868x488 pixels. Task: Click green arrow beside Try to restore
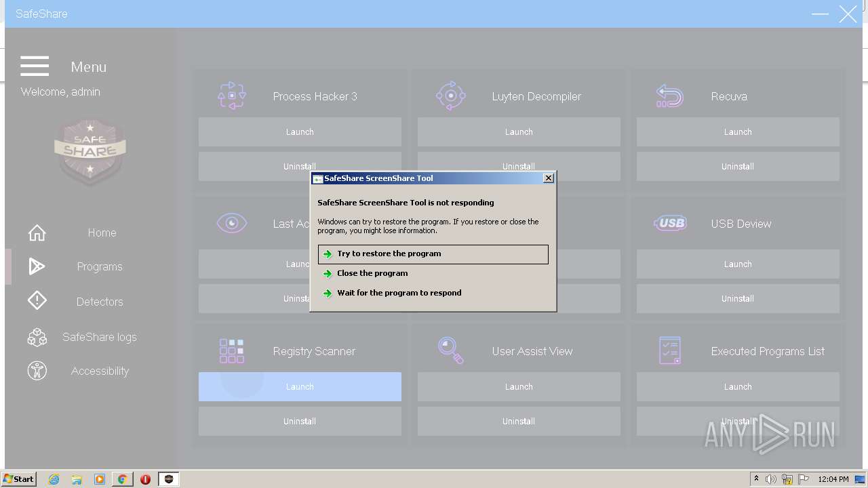click(328, 254)
